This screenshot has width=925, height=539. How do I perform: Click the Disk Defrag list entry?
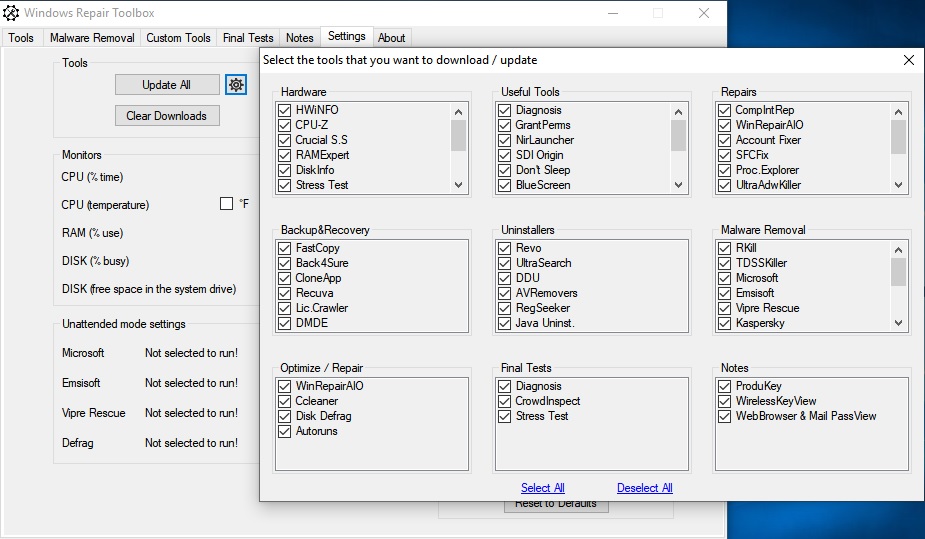tap(323, 416)
